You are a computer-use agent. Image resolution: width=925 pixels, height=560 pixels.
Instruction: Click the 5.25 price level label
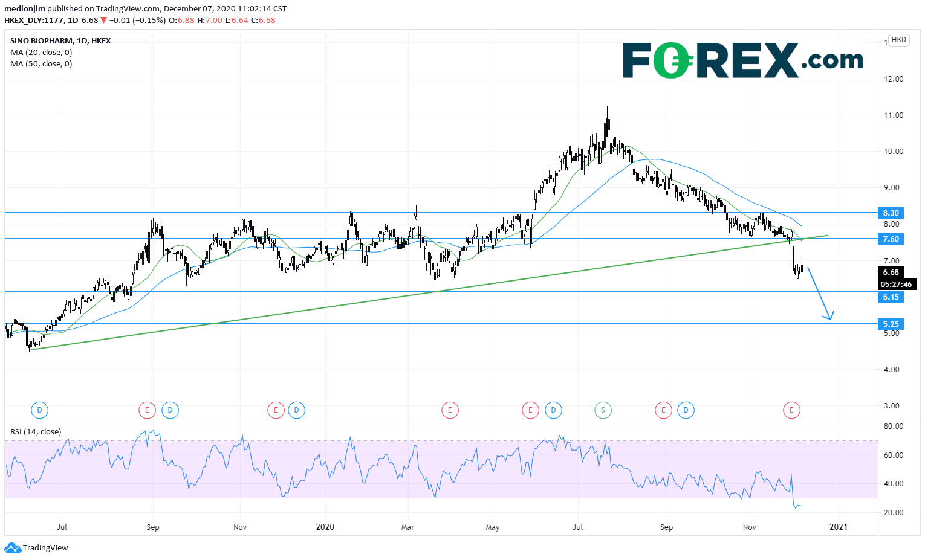click(x=891, y=324)
